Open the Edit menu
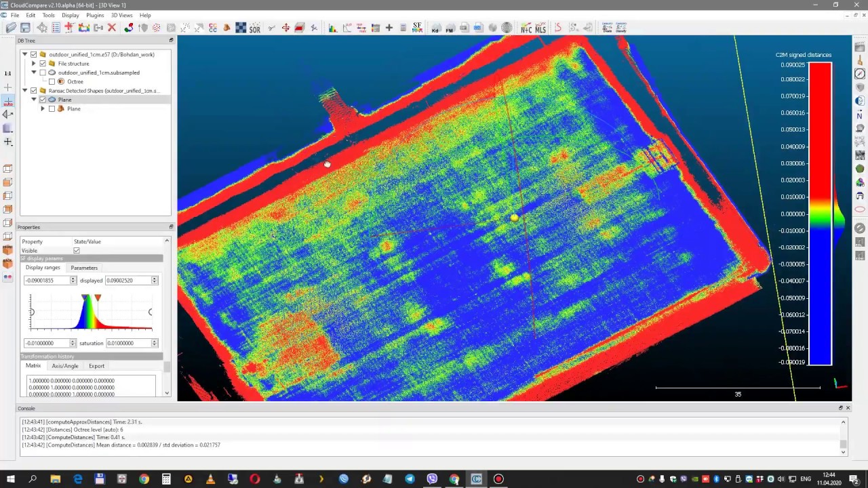 coord(31,15)
